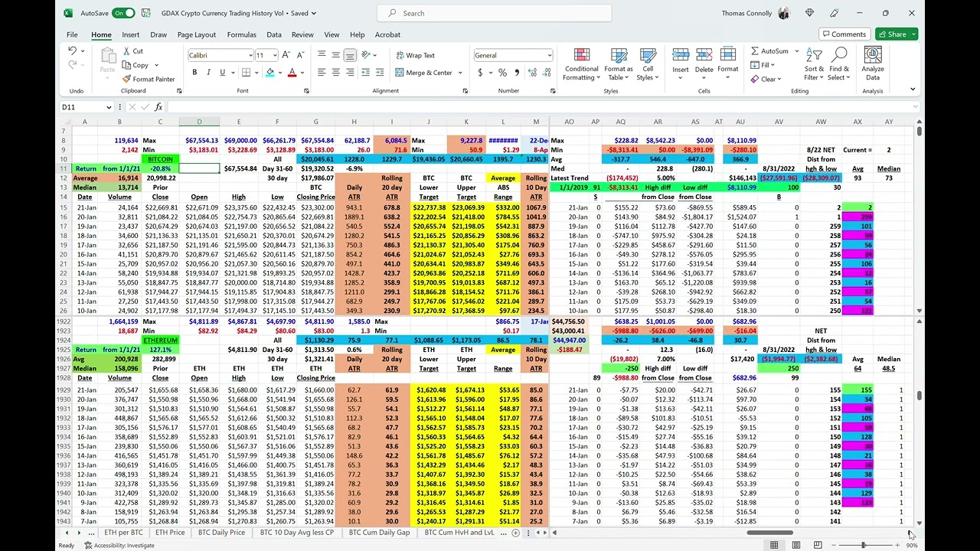This screenshot has height=551, width=980.
Task: Apply Underline formatting
Action: click(x=222, y=73)
